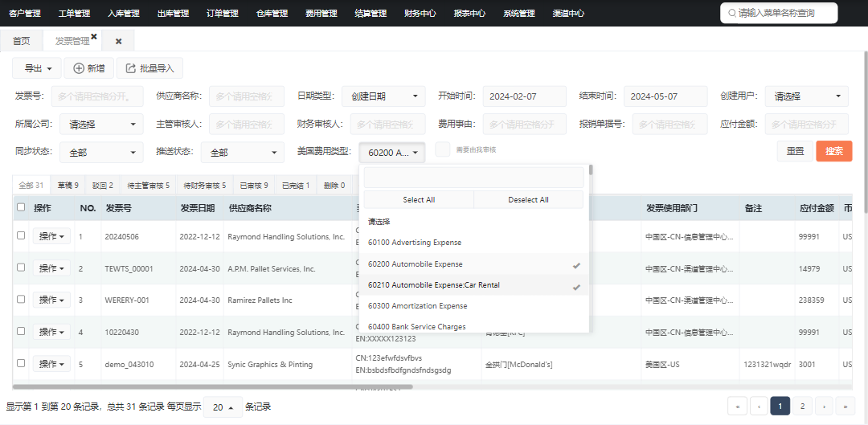This screenshot has width=868, height=425.
Task: Check the row for invoice 10220430
Action: 21,331
